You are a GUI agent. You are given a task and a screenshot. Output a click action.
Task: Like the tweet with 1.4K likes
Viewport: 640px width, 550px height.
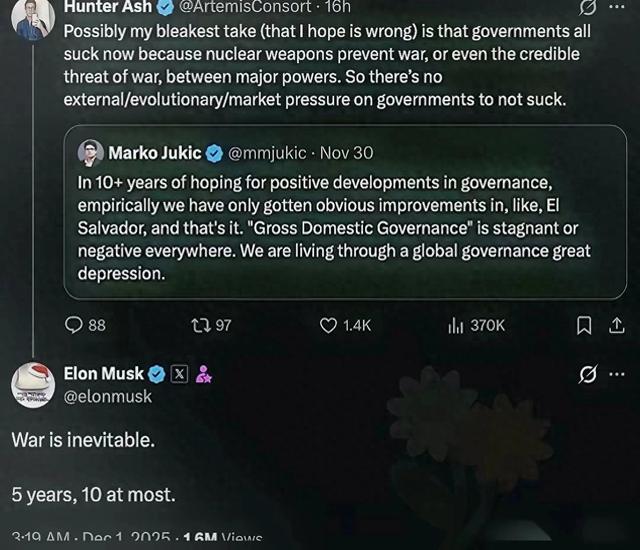pyautogui.click(x=328, y=325)
